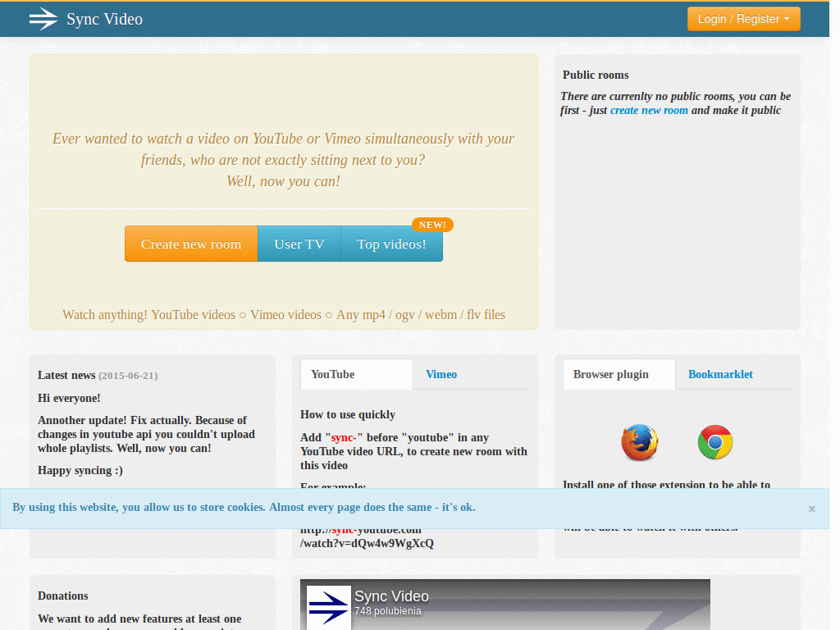Image resolution: width=840 pixels, height=630 pixels.
Task: Switch to the Vimeo tab
Action: [441, 374]
